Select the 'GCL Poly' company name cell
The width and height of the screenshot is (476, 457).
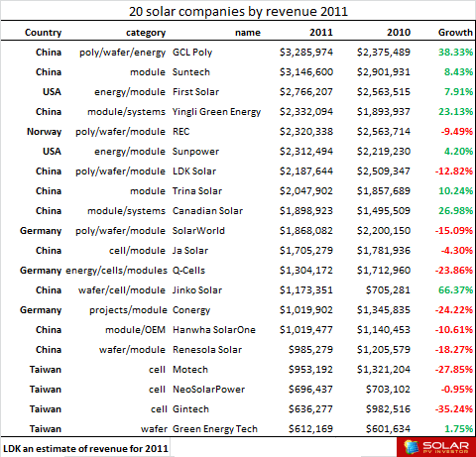pos(192,53)
